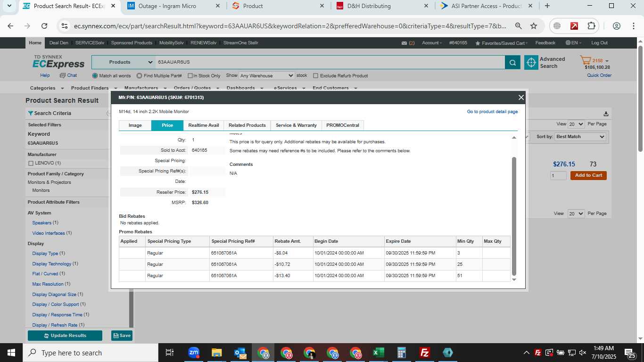Screen dimensions: 644x362
Task: Switch to Outage - Ingram Micro tab
Action: pyautogui.click(x=174, y=6)
